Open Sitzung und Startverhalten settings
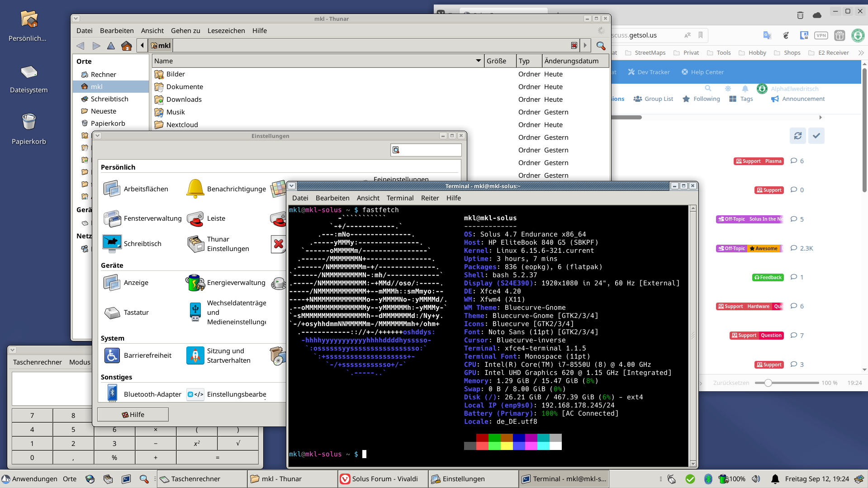Viewport: 868px width, 488px height. coord(218,355)
